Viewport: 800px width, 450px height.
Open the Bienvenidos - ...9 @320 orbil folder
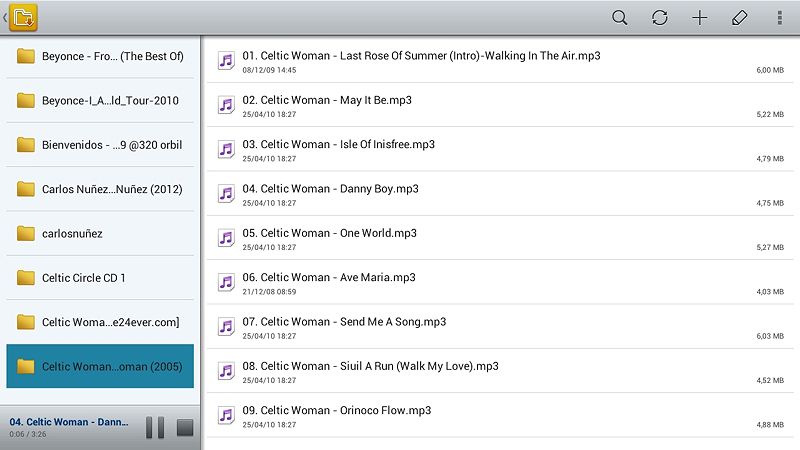coord(100,145)
